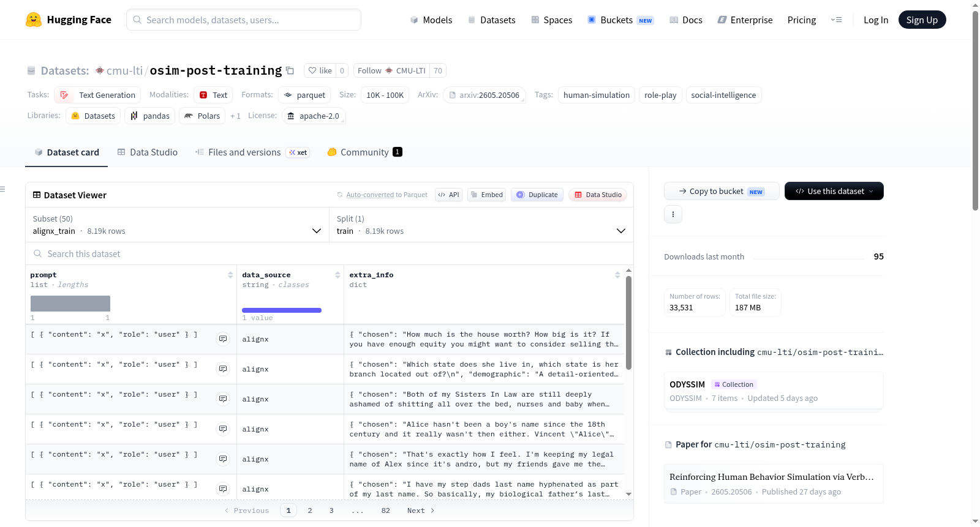Expand the +1 more libraries

235,116
